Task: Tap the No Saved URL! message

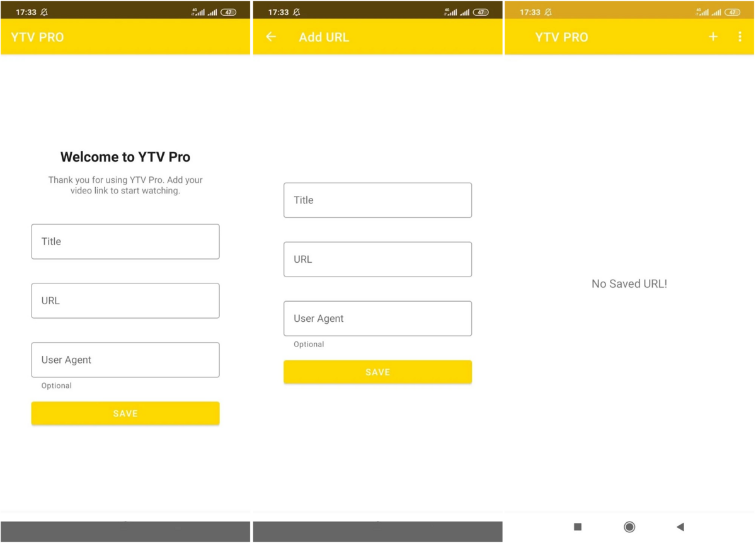Action: pos(629,283)
